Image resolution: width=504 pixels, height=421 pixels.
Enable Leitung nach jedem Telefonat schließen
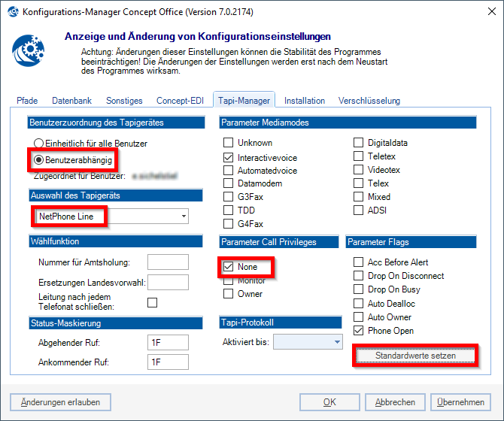point(153,303)
